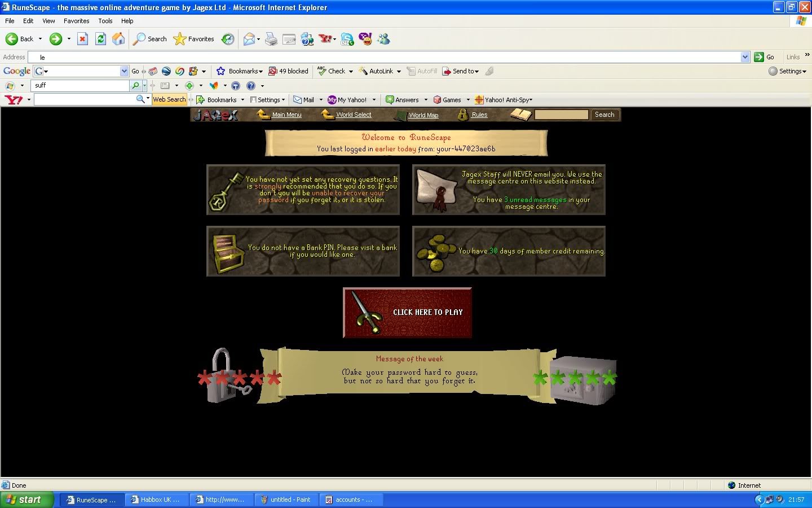Click the Stop button in IE toolbar
This screenshot has width=812, height=508.
click(82, 39)
